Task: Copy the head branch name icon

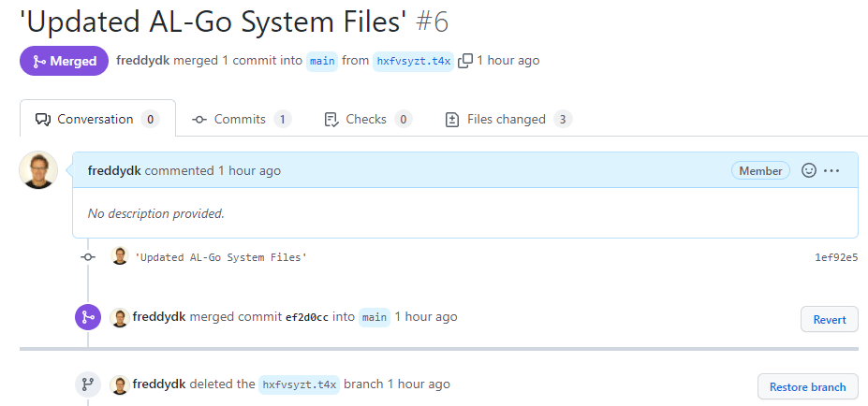Action: [465, 61]
